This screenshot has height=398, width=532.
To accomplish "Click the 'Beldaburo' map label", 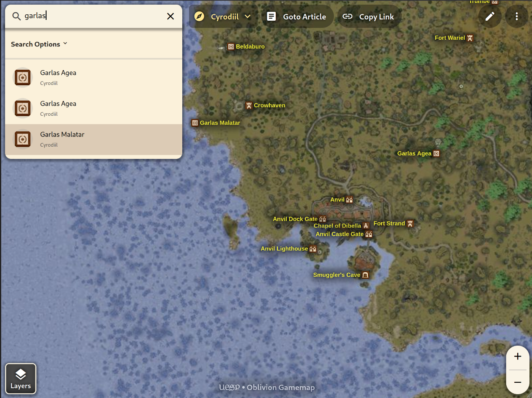I will 250,46.
